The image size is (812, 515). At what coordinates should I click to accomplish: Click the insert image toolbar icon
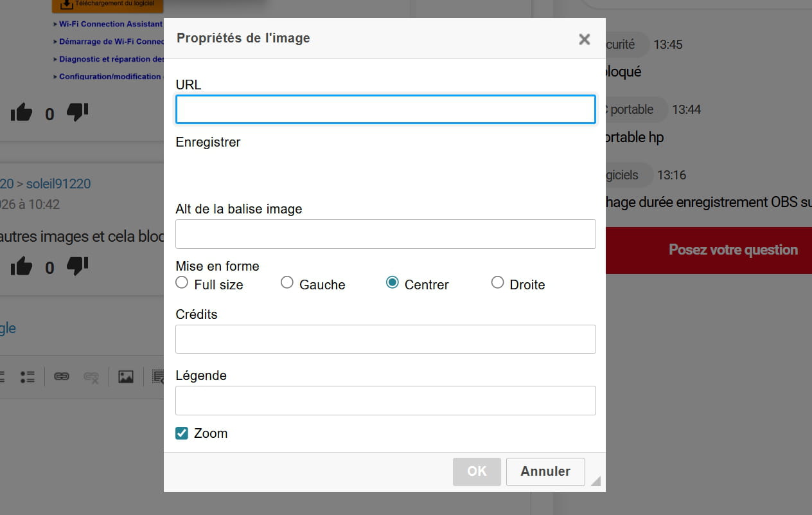click(126, 377)
